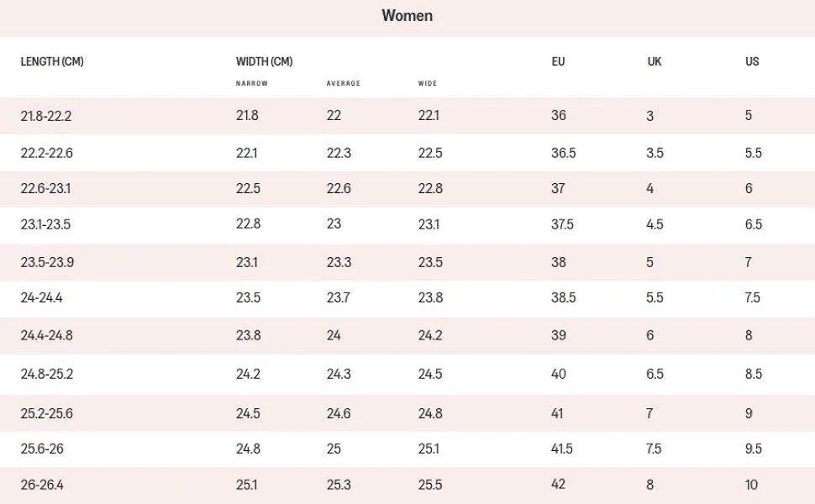815x504 pixels.
Task: Choose EU size 40 cell
Action: coord(559,374)
